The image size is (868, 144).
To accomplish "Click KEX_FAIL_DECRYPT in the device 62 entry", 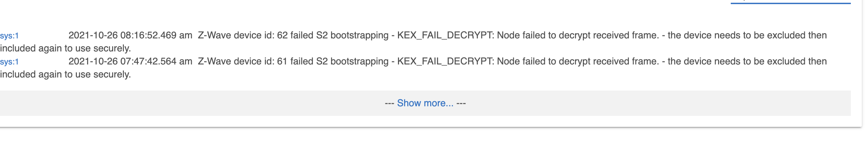I will (x=445, y=35).
